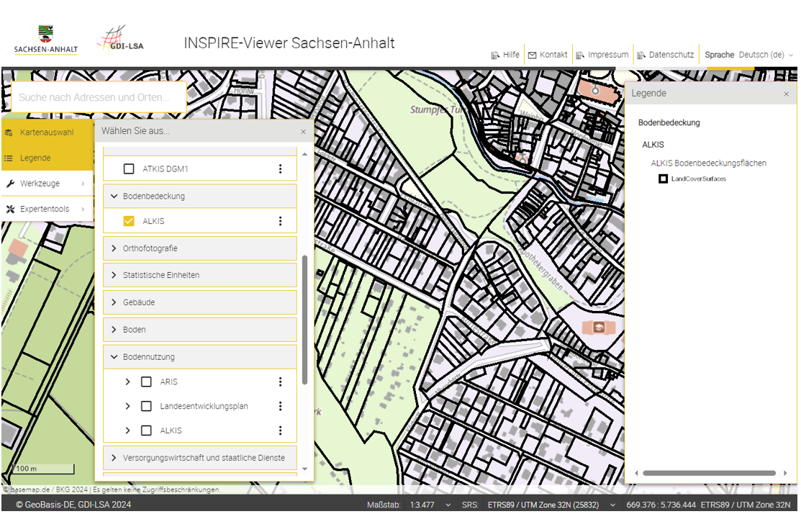Image resolution: width=801 pixels, height=532 pixels.
Task: Check the Landesentwicklungsplan checkbox
Action: [x=146, y=406]
